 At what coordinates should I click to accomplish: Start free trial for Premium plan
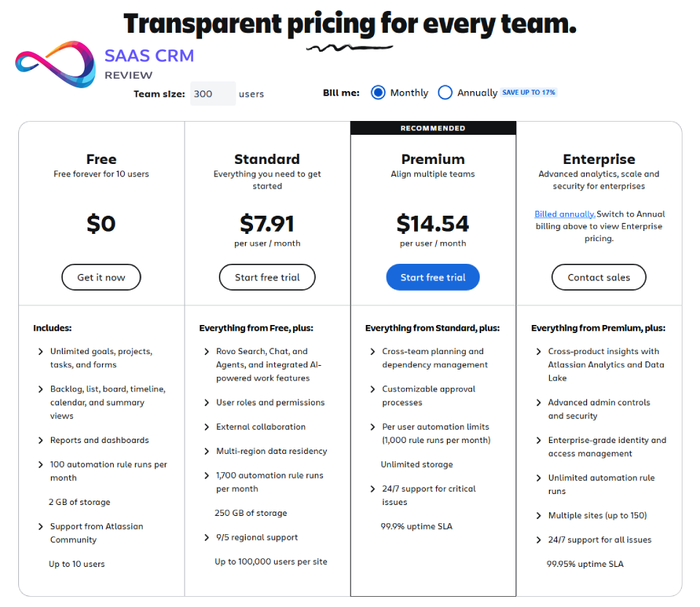432,278
